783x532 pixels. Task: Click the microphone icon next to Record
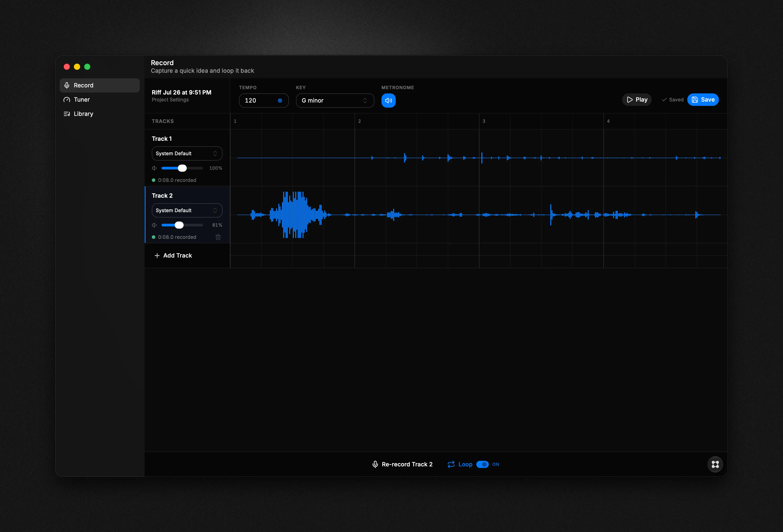67,85
